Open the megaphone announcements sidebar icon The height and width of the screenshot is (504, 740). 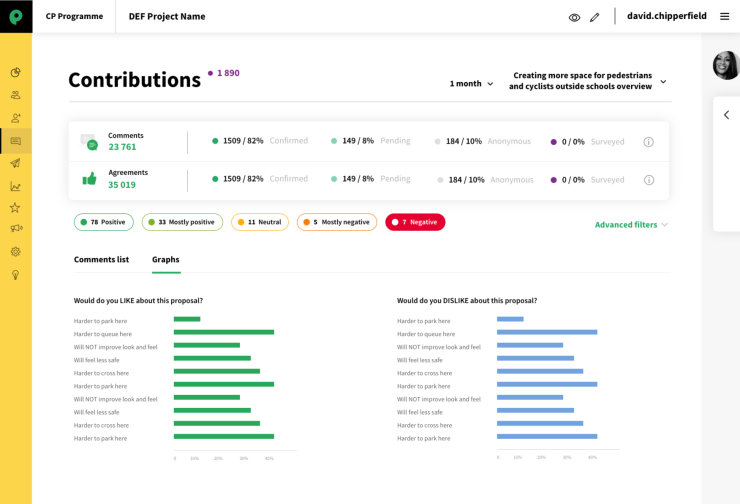click(x=15, y=229)
